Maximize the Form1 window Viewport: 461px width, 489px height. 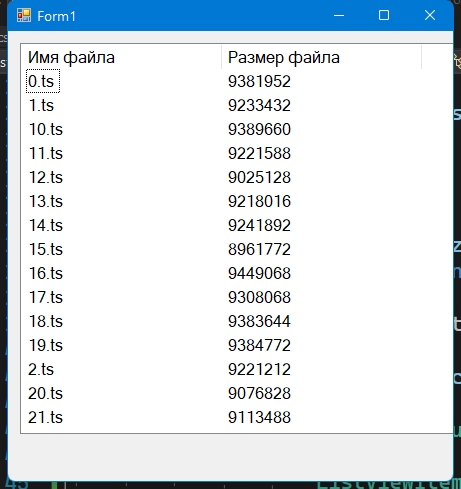384,15
